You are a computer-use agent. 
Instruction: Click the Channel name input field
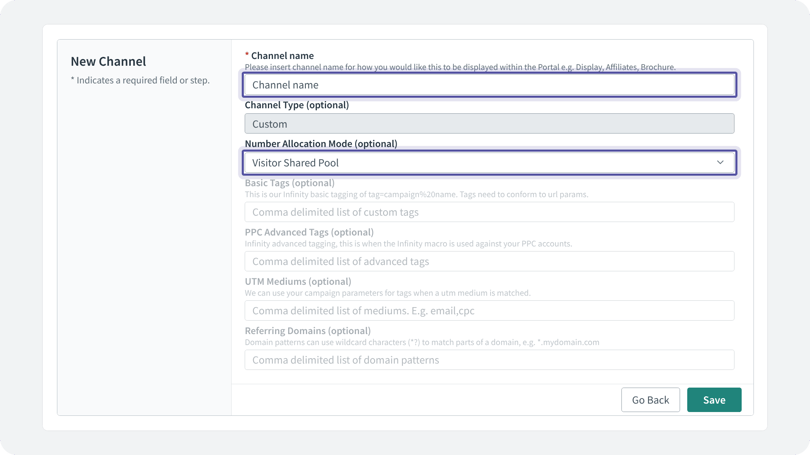pos(489,85)
